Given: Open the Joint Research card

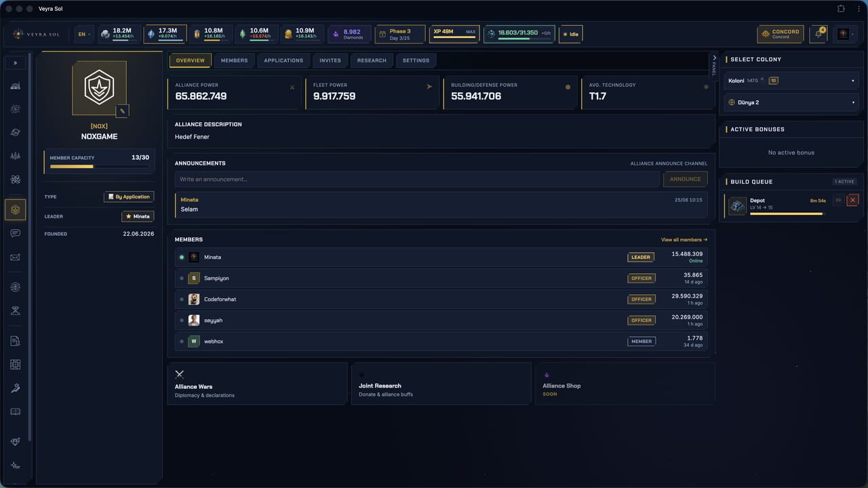Looking at the screenshot, I should point(441,384).
